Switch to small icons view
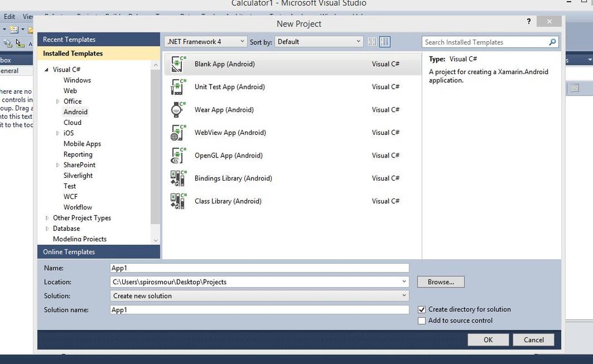The image size is (593, 364). click(x=372, y=42)
